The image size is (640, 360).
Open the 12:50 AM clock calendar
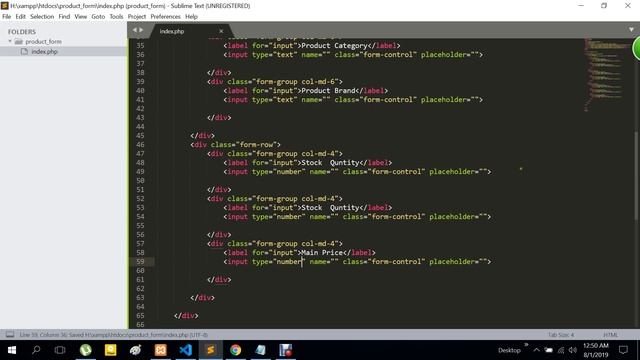tap(596, 350)
